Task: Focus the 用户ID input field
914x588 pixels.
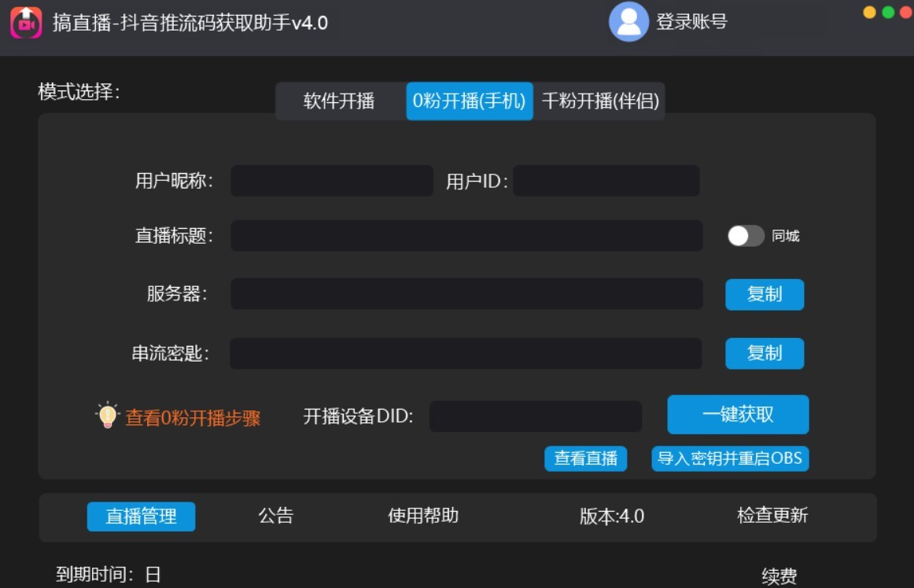Action: tap(606, 181)
